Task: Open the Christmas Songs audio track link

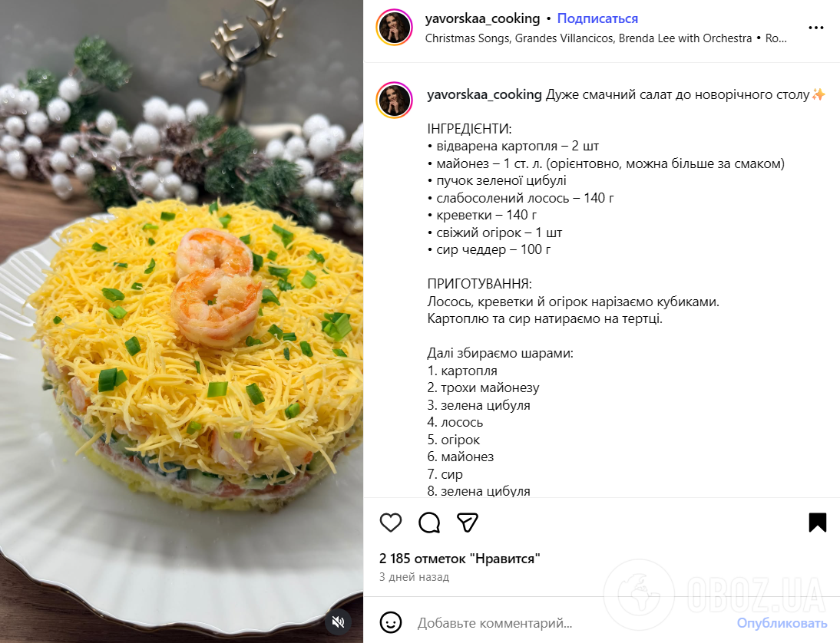Action: coord(588,38)
